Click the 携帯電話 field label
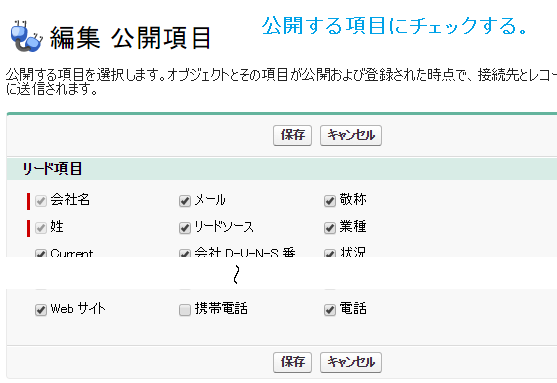 tap(221, 308)
